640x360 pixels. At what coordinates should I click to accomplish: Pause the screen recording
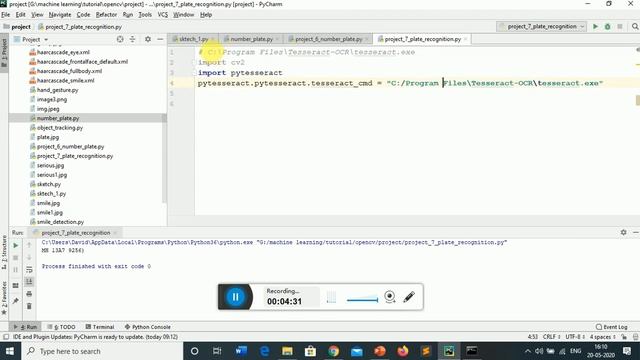point(236,297)
